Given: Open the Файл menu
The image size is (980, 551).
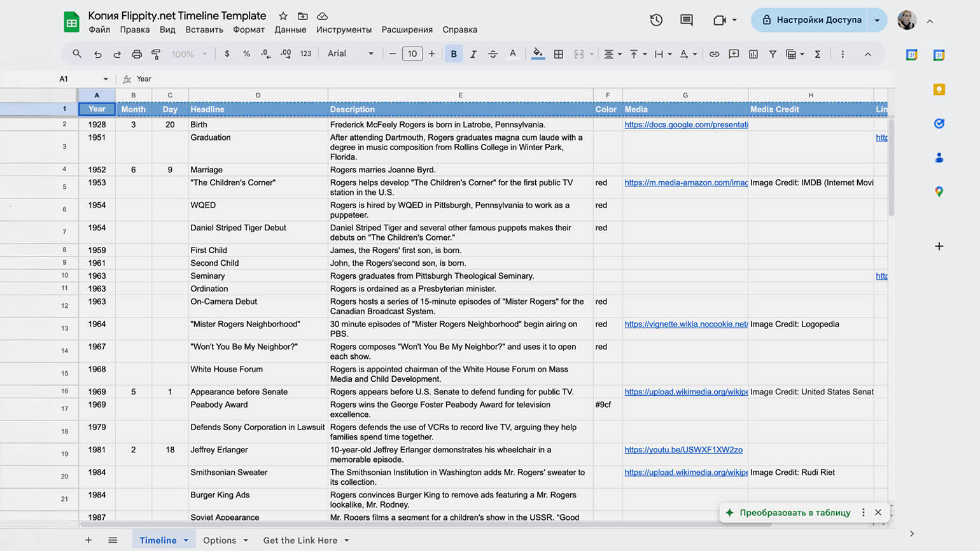Looking at the screenshot, I should [x=99, y=30].
